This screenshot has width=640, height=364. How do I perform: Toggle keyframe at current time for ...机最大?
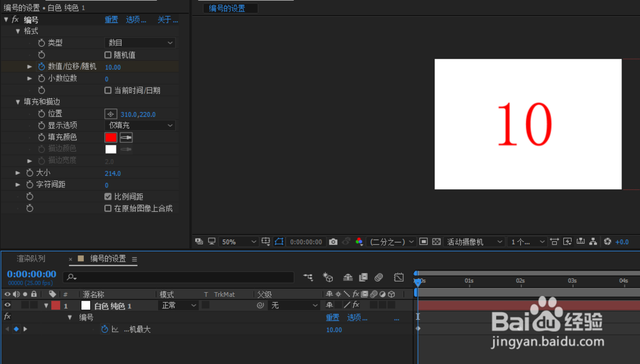[17, 329]
